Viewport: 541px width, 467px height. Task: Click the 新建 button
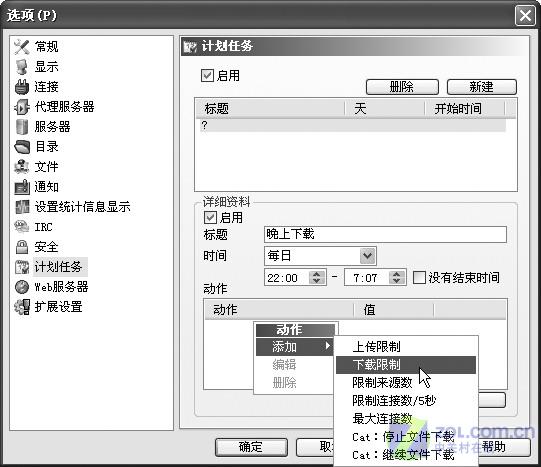click(x=482, y=87)
